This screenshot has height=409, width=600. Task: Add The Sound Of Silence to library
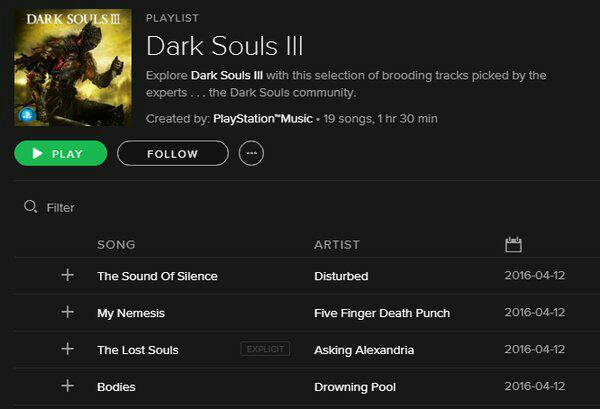(x=68, y=275)
